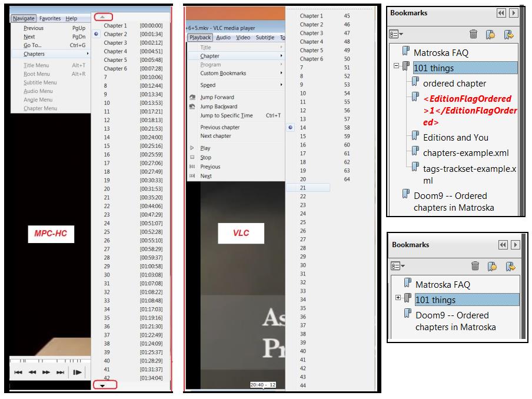
Task: Open Editions and You bookmark
Action: pos(455,137)
